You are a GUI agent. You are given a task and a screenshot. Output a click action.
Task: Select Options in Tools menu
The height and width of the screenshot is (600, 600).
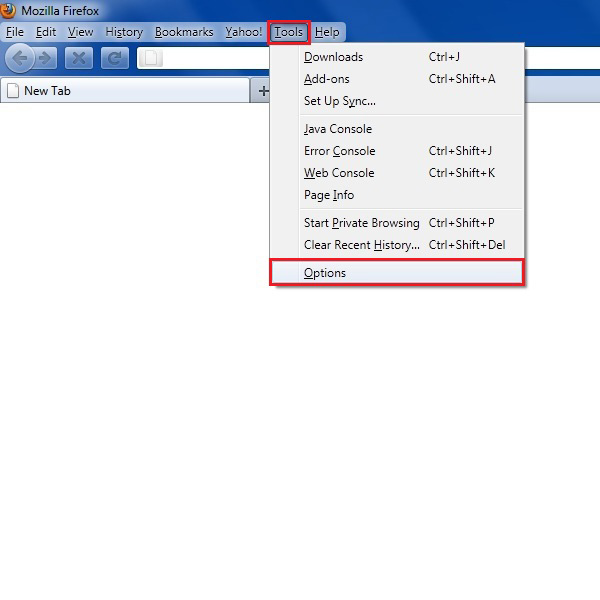tap(397, 273)
